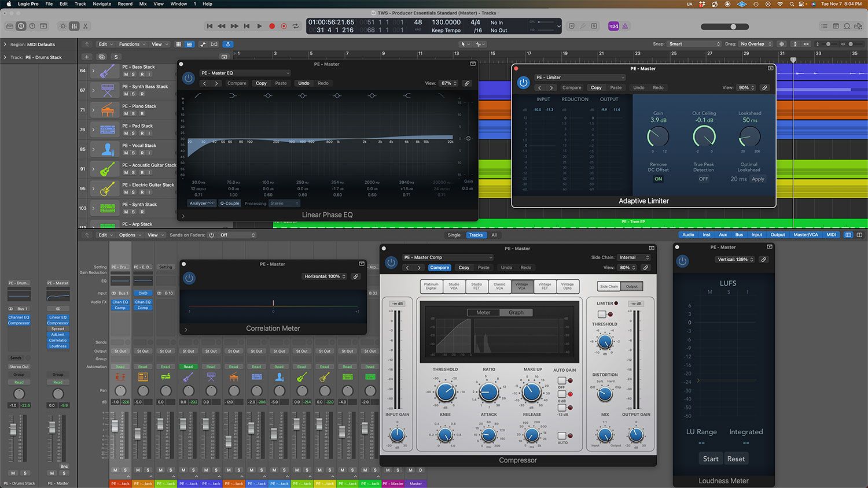The image size is (868, 488).
Task: Enable the Compressor limiter switch
Action: click(602, 314)
